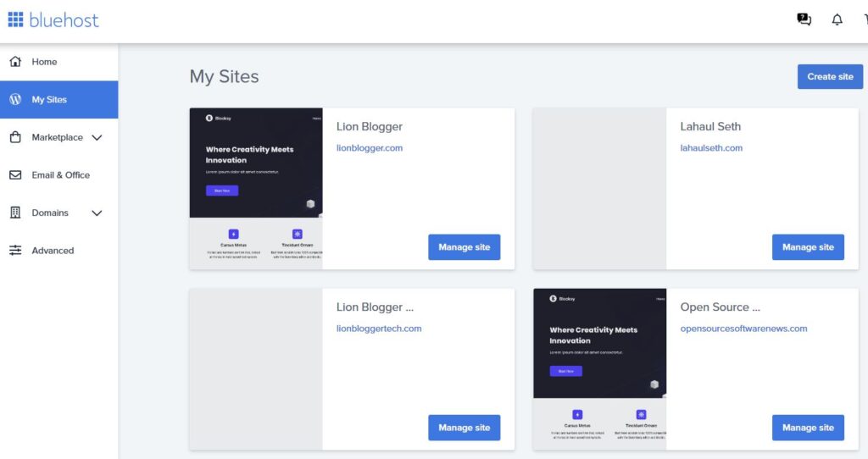
Task: Click the Lion Blogger site preview thumbnail
Action: pos(255,188)
